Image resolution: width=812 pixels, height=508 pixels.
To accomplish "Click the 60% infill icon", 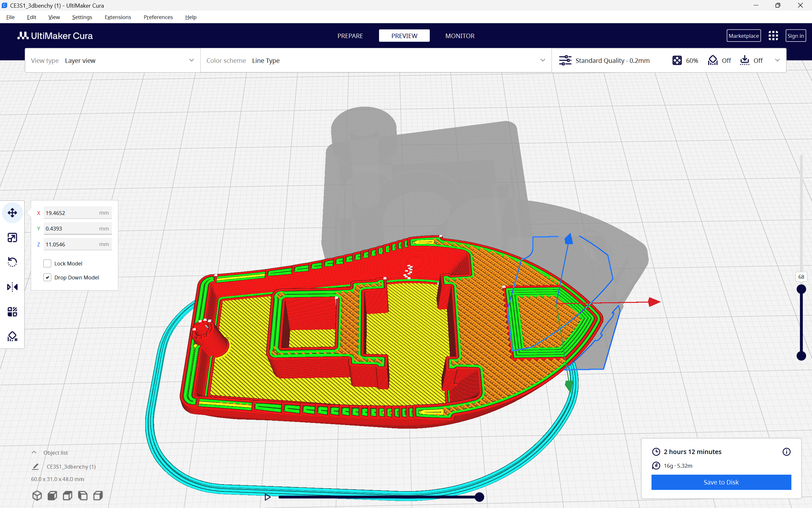I will click(x=677, y=60).
